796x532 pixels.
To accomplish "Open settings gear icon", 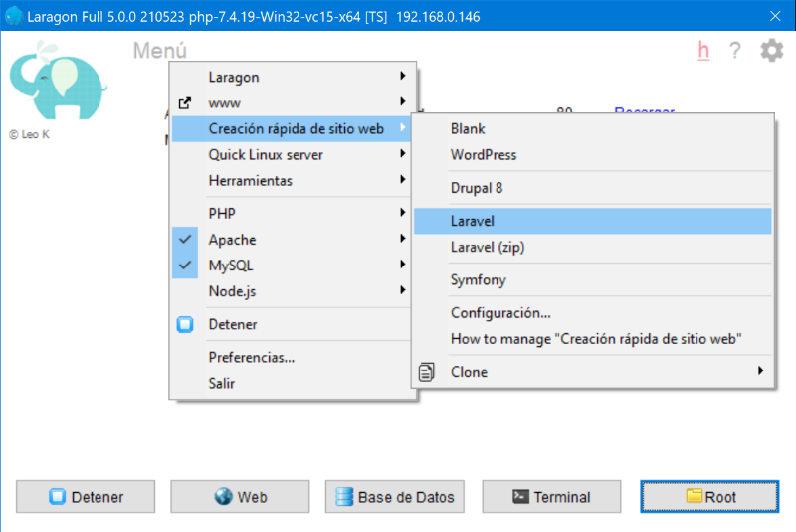I will [772, 50].
